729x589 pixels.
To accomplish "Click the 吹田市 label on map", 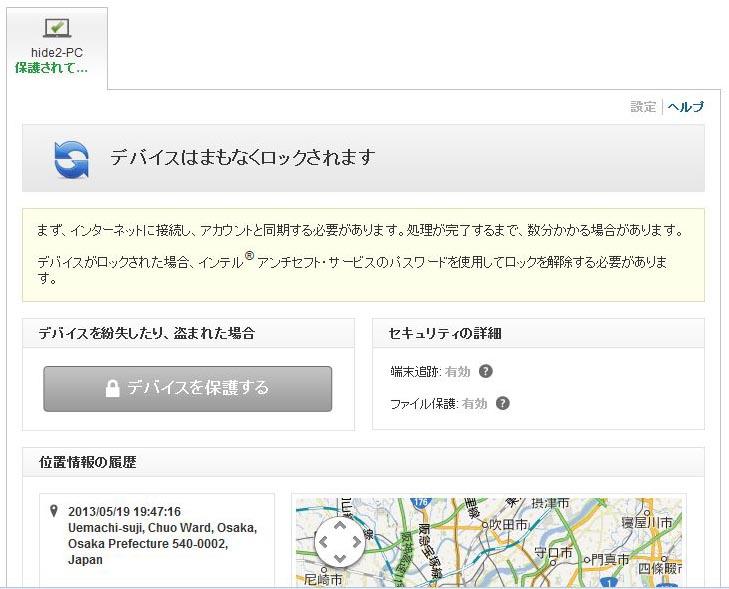I will [508, 524].
